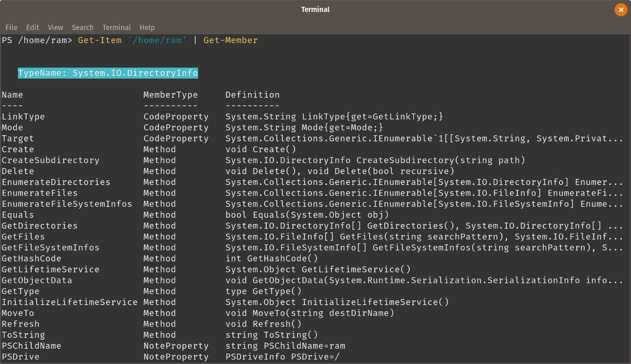Select the Mode member name
631x364 pixels.
(x=12, y=127)
